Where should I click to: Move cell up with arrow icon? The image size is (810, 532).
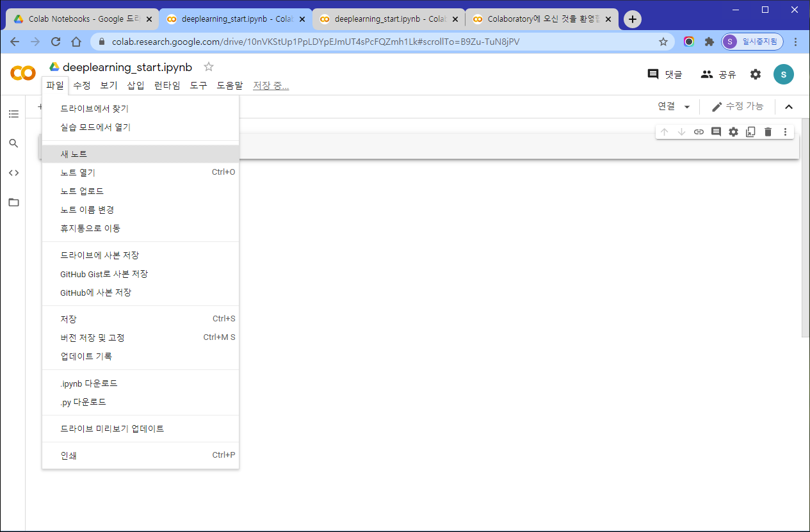[x=665, y=132]
